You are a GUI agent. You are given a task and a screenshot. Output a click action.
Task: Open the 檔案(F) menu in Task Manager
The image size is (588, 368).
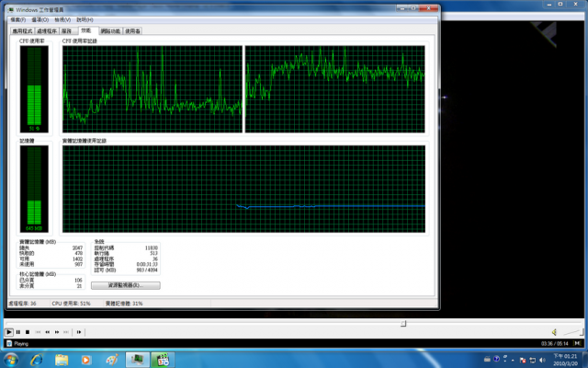coord(18,19)
